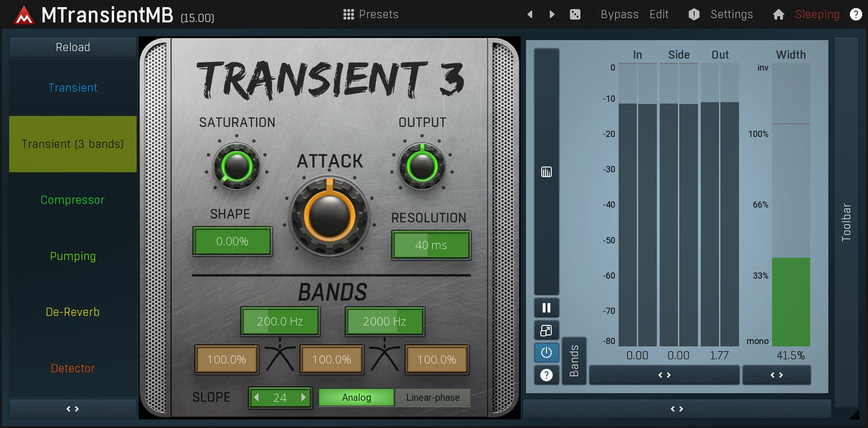This screenshot has width=868, height=428.
Task: Expand the left sidebar with the chevron control
Action: pos(72,409)
